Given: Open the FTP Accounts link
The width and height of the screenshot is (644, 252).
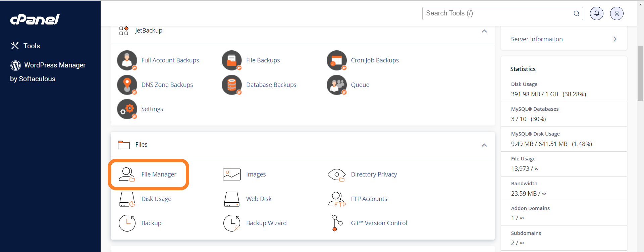Looking at the screenshot, I should (x=369, y=199).
